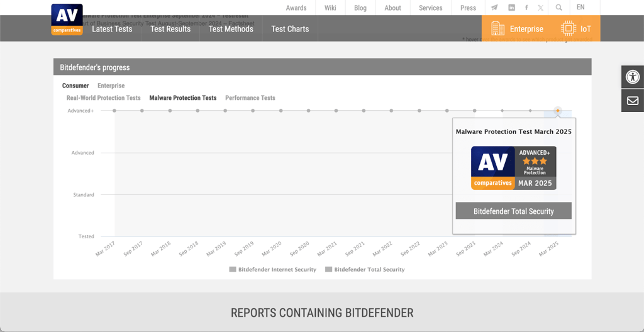This screenshot has height=332, width=644.
Task: Select the Mar 2023 chart data point
Action: point(447,111)
